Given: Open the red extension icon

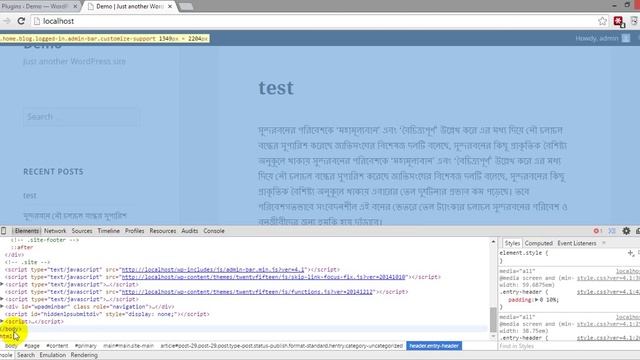Looking at the screenshot, I should point(619,21).
